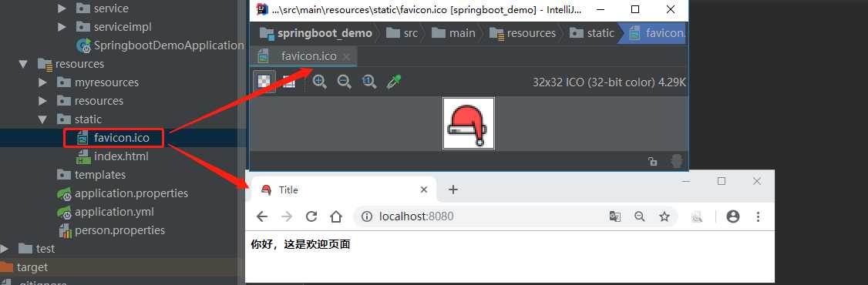Reset image to actual size icon
868x285 pixels.
point(369,82)
